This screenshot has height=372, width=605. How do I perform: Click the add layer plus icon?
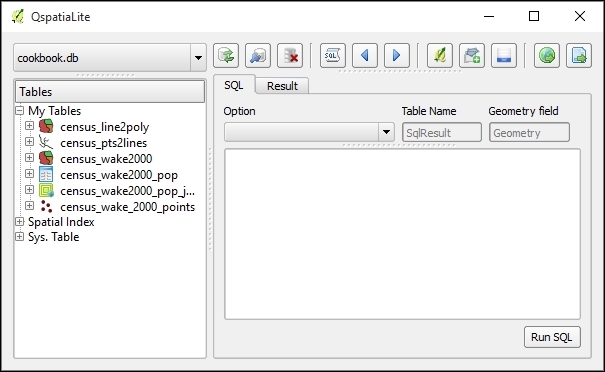pyautogui.click(x=472, y=56)
